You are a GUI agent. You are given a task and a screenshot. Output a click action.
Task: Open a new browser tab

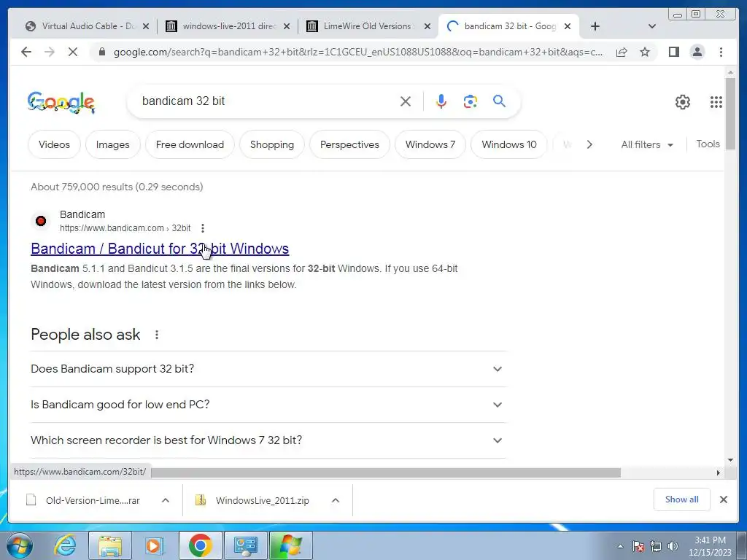(595, 26)
